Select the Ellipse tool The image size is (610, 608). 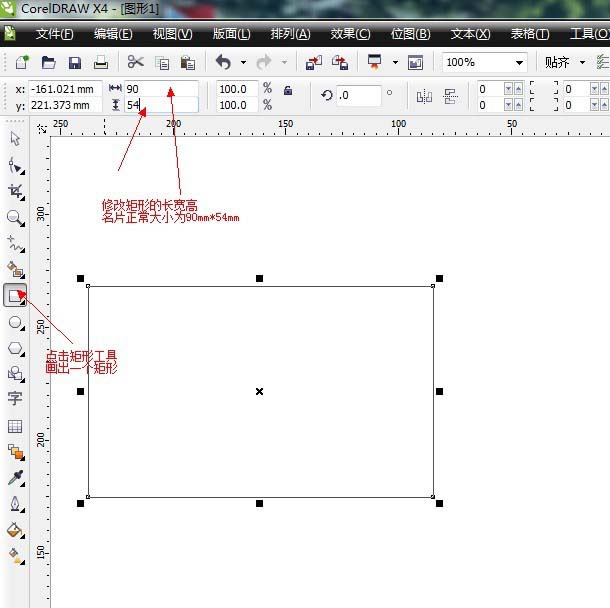point(16,322)
